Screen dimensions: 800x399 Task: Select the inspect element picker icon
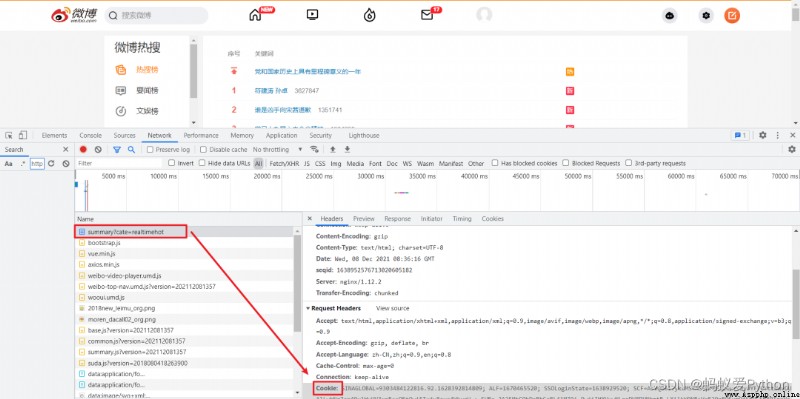click(x=9, y=135)
